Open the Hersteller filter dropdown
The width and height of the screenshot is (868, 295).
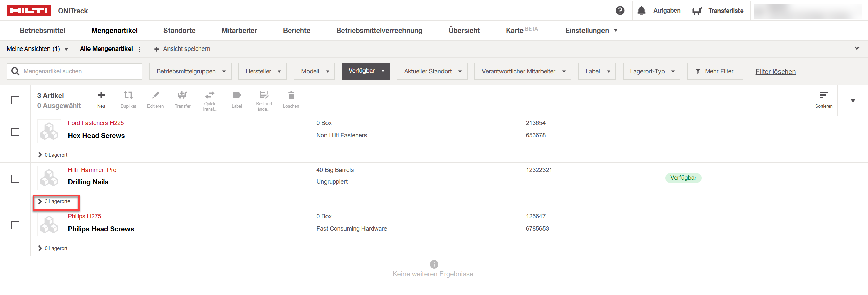(262, 71)
